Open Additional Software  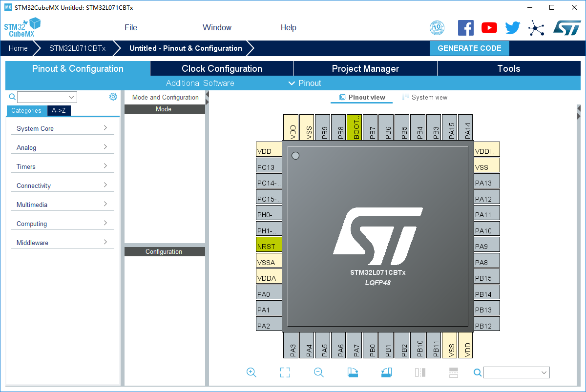tap(200, 83)
